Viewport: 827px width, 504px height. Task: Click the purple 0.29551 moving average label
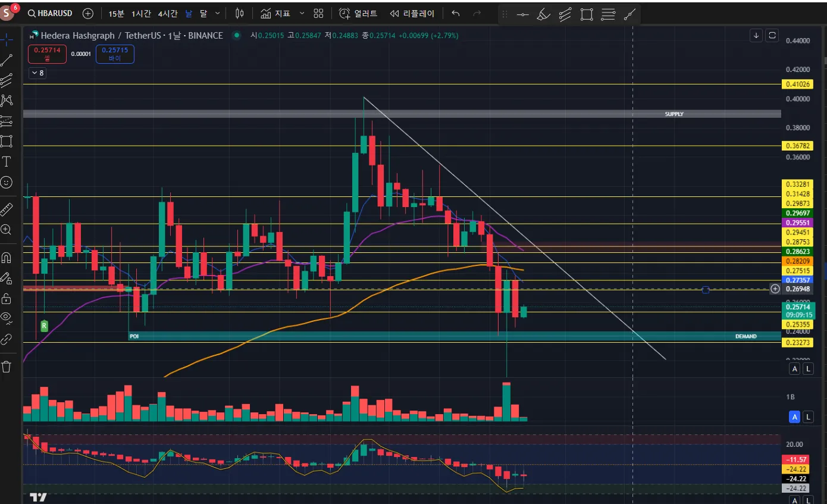point(797,222)
